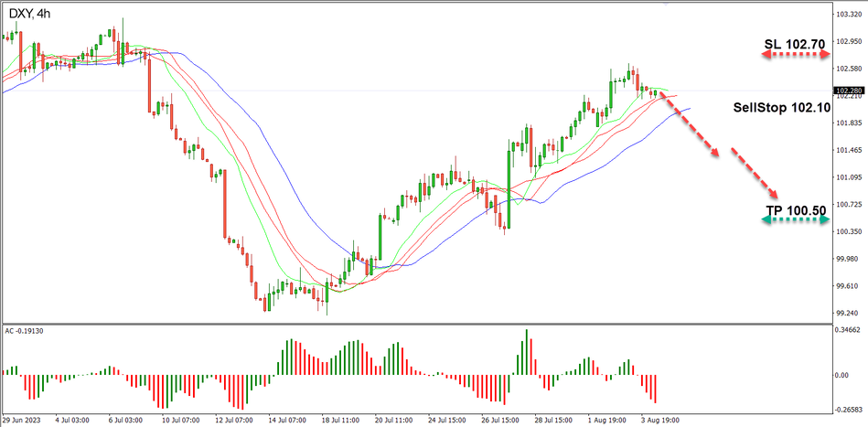Click the -0.26583 oscillator scale value
Viewport: 868px width, 427px height.
coord(849,411)
